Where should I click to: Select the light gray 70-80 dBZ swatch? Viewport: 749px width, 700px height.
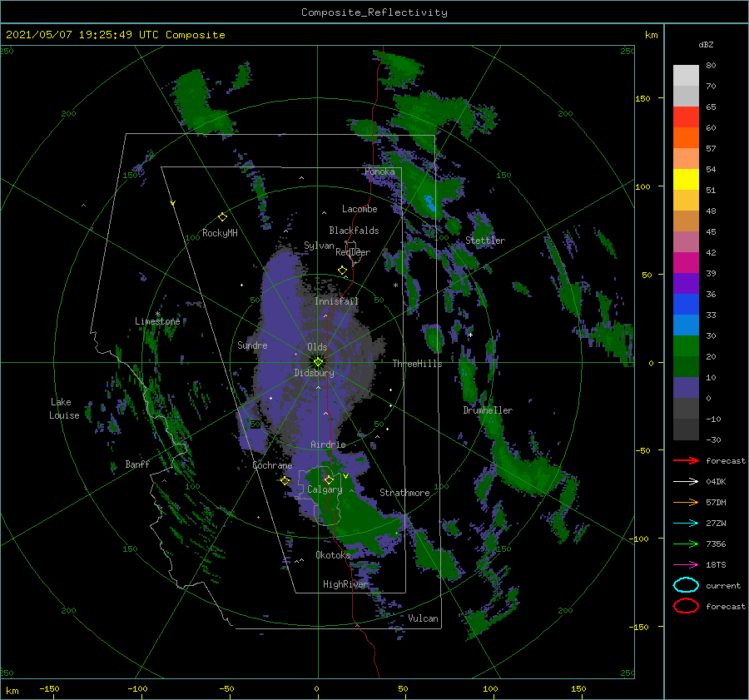click(686, 76)
